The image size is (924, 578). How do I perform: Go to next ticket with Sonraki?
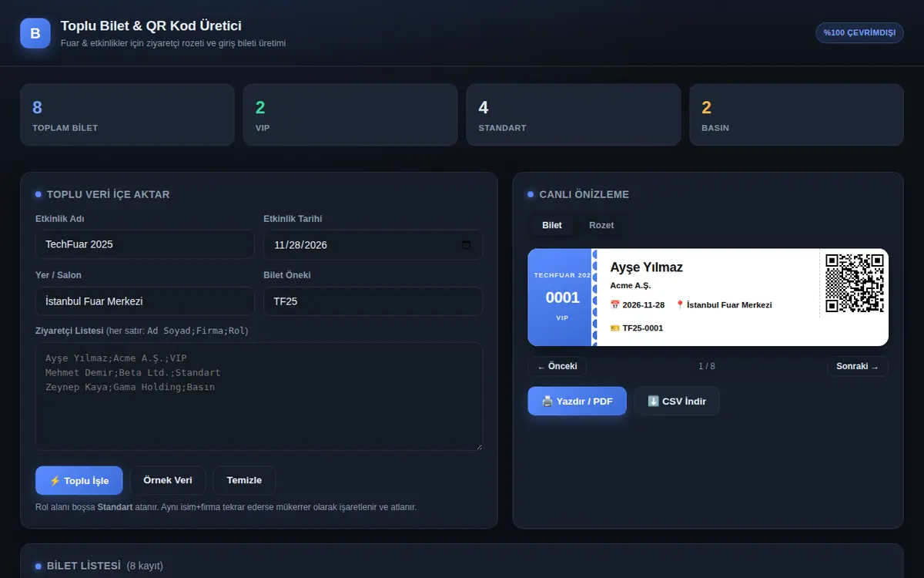(x=858, y=366)
